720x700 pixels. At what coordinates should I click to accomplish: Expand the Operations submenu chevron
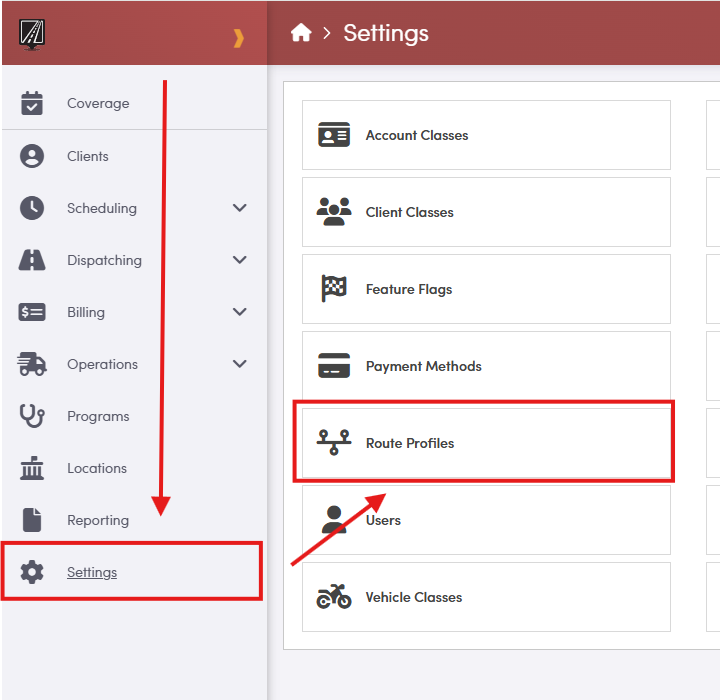240,364
